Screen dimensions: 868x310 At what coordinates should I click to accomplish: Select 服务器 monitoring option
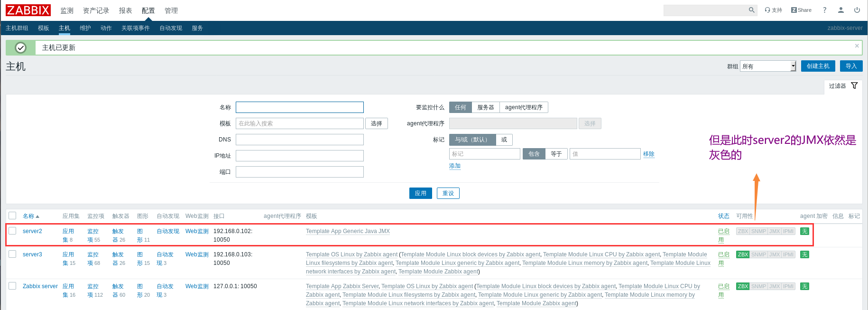click(x=486, y=107)
